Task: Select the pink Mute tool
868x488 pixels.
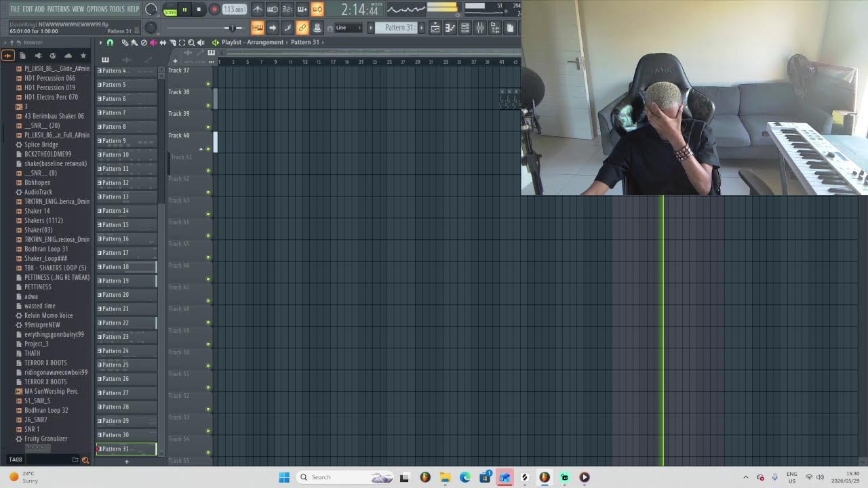Action: (153, 42)
